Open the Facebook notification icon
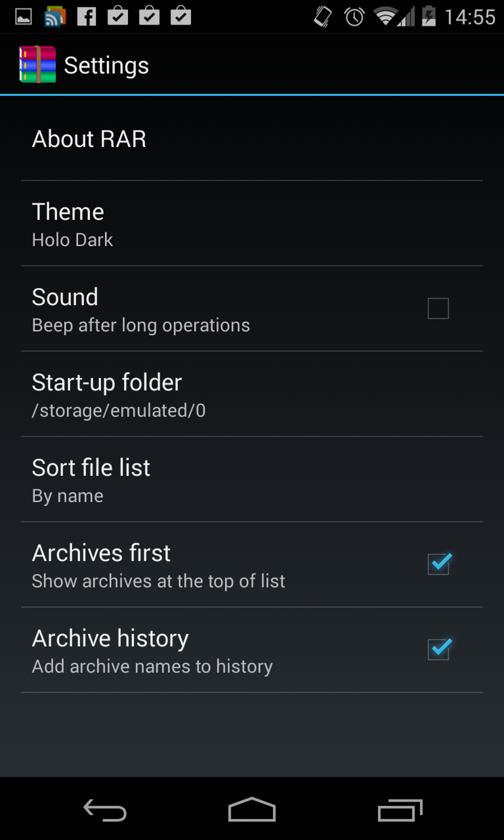This screenshot has height=840, width=504. point(86,16)
